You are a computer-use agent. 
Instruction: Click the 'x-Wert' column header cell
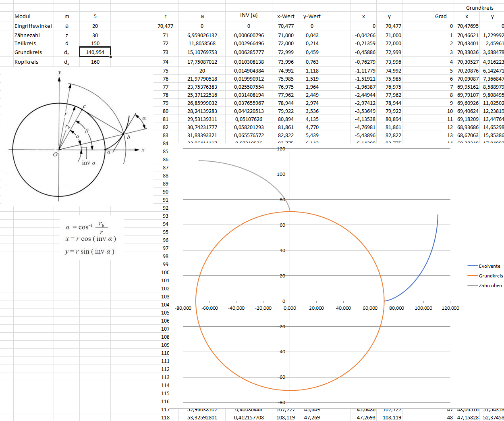286,17
